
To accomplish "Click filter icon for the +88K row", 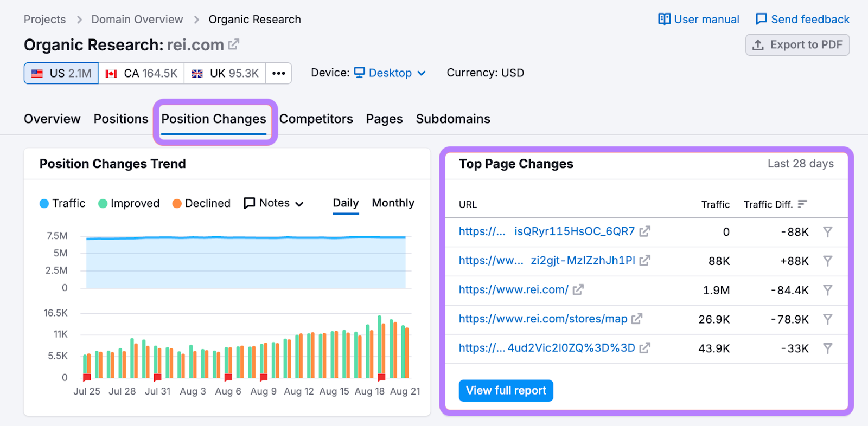I will coord(827,261).
